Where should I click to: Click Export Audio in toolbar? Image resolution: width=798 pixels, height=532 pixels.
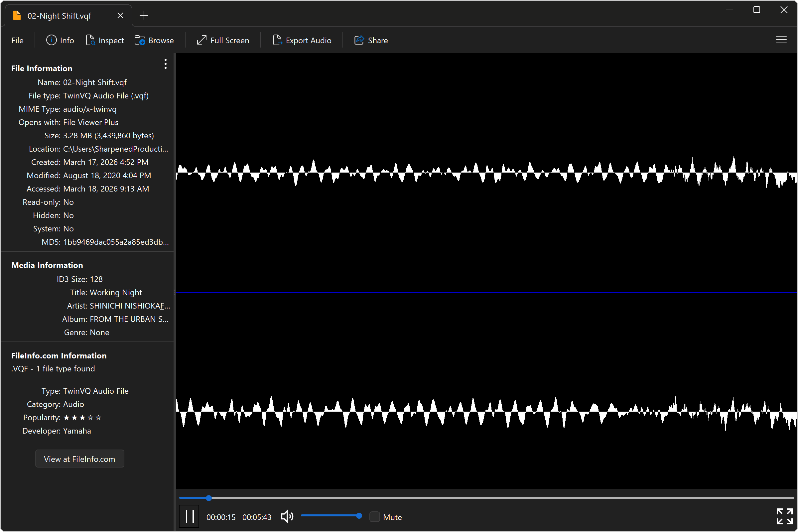point(302,40)
